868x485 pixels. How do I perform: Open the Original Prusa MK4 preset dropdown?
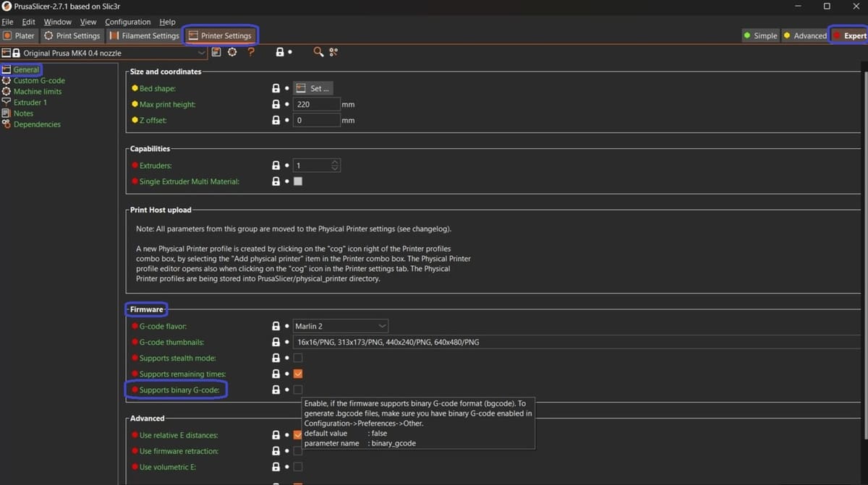104,53
